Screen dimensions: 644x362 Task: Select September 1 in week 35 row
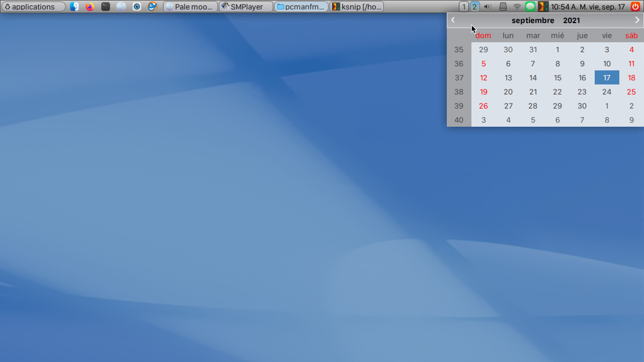pos(557,49)
